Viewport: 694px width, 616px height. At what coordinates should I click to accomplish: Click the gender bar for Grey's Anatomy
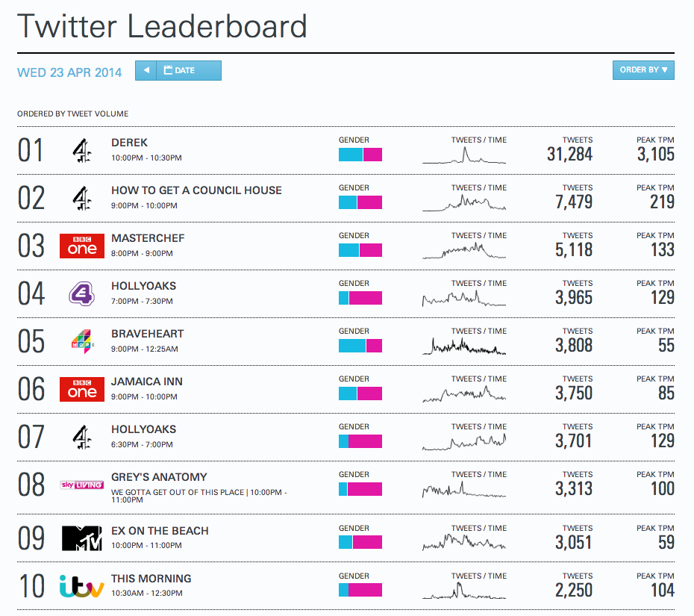(360, 489)
